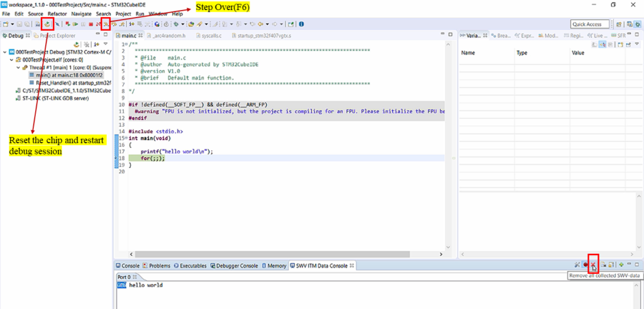Open the File menu
Screen dimensions: 644x309
(x=6, y=14)
